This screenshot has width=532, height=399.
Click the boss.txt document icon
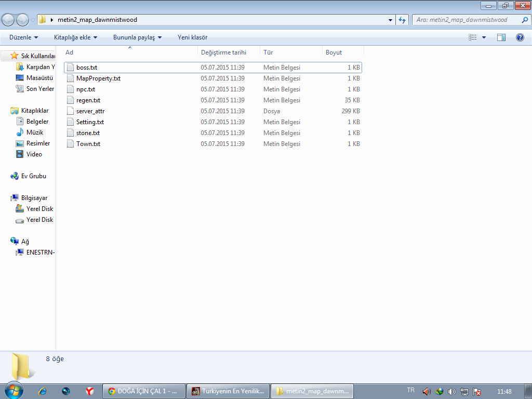[70, 67]
